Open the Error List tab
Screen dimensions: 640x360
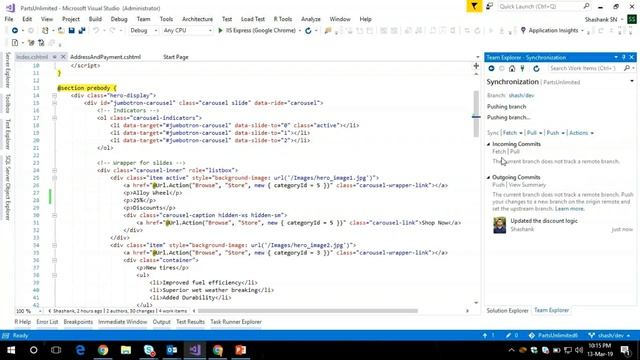tap(47, 322)
